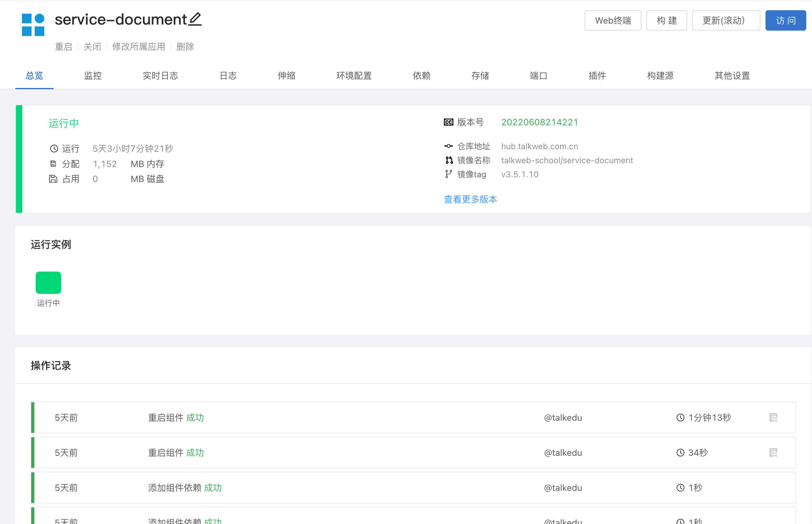The height and width of the screenshot is (524, 812).
Task: Open the 插件 plugins tab
Action: click(597, 76)
